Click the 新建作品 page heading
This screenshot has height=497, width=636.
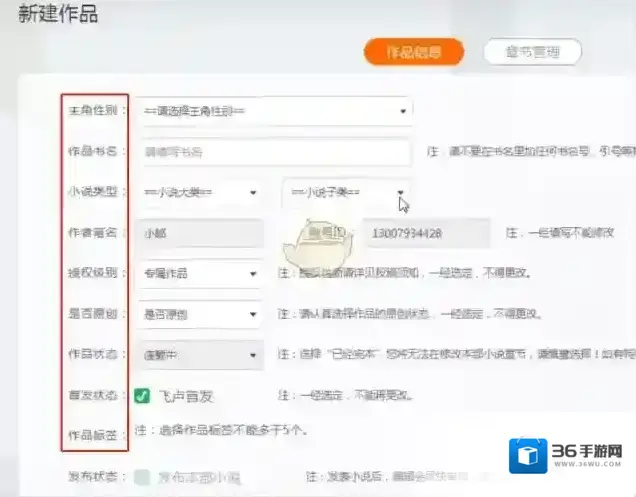click(x=58, y=14)
